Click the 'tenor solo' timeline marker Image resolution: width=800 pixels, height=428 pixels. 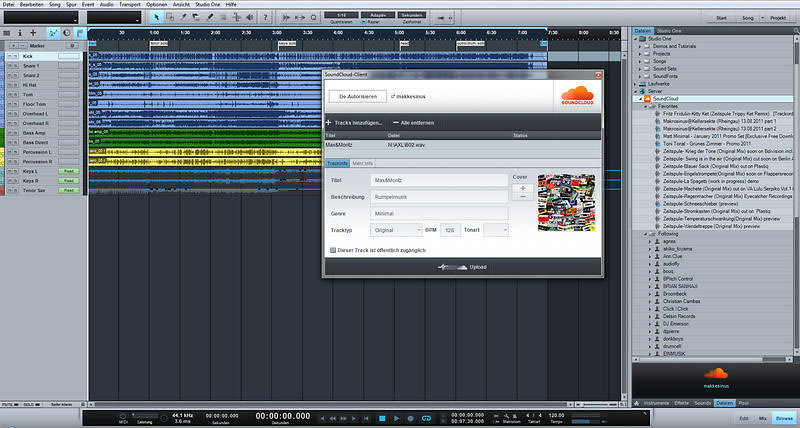click(x=159, y=44)
